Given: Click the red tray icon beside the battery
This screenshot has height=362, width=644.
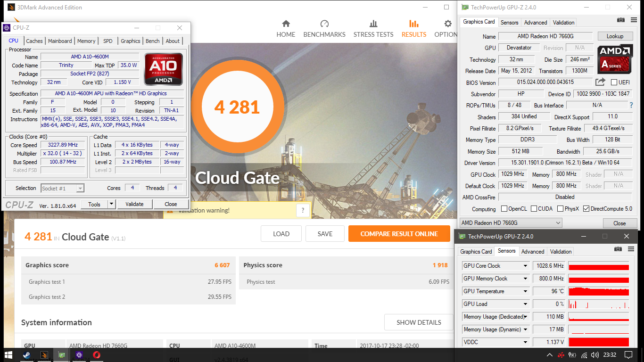Looking at the screenshot, I should pyautogui.click(x=561, y=355).
